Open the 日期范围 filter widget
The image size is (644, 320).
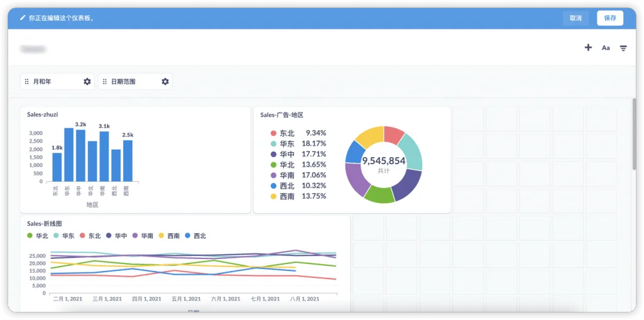pyautogui.click(x=135, y=82)
